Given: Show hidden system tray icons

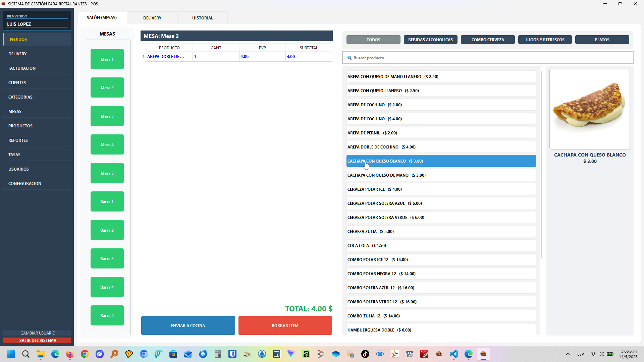Looking at the screenshot, I should [568, 354].
